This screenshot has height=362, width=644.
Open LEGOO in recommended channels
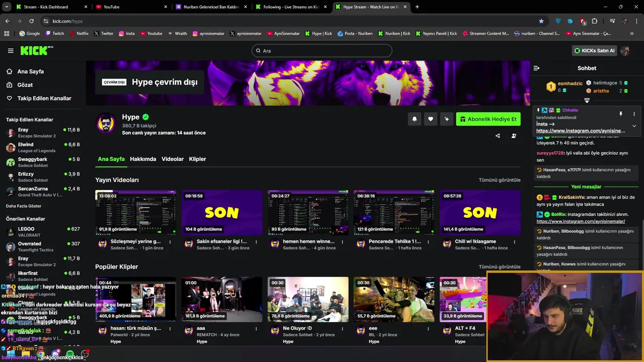click(x=43, y=232)
